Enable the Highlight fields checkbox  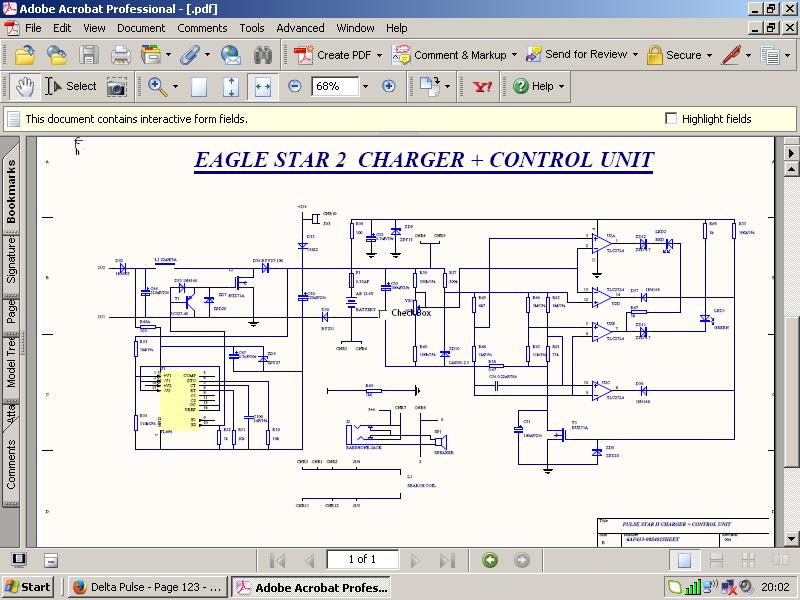(671, 119)
